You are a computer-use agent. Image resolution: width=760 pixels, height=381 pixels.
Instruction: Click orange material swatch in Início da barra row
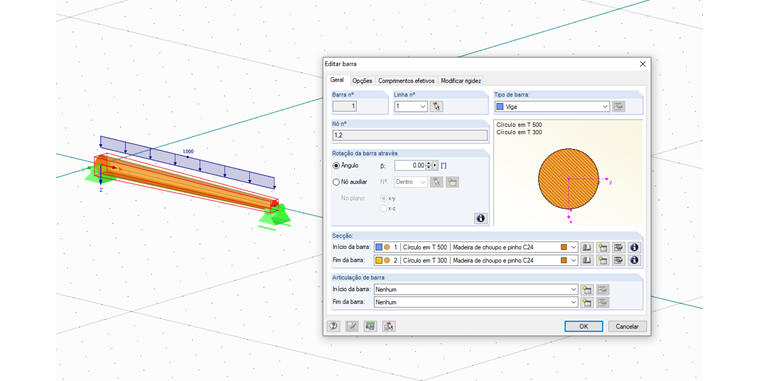coord(564,247)
